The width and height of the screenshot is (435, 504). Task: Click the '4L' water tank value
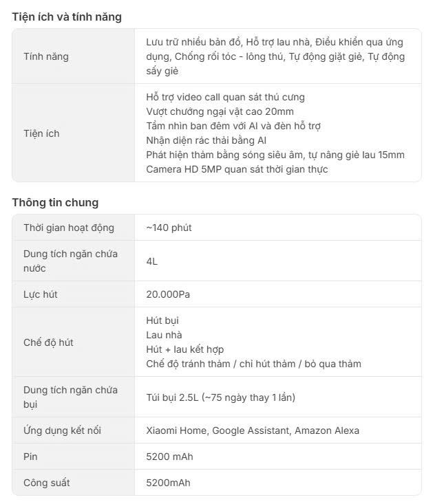tap(152, 261)
